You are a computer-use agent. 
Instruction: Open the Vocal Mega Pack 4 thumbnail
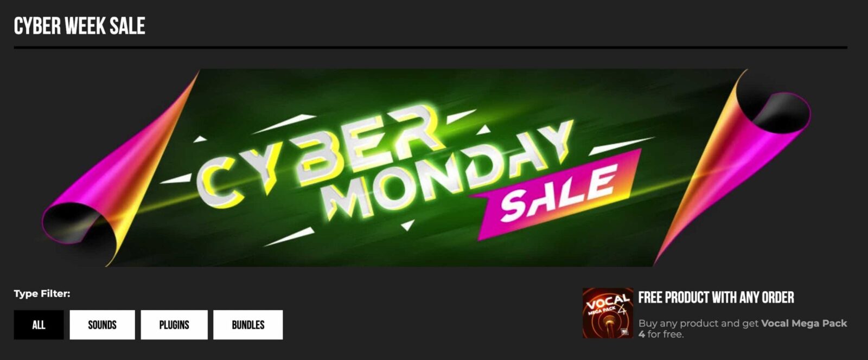608,313
